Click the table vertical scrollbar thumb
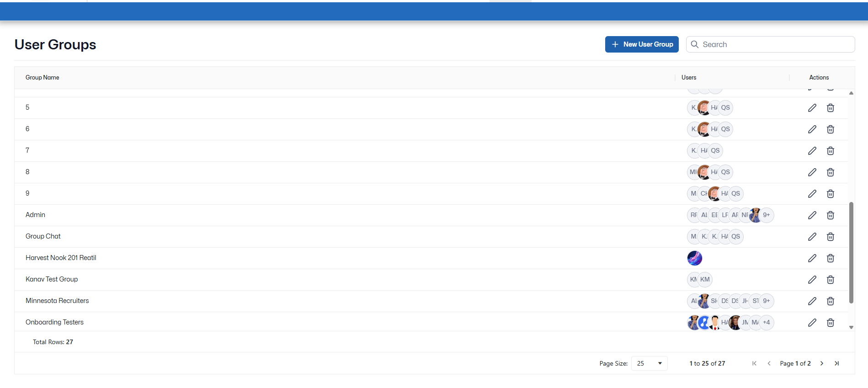868x388 pixels. click(851, 253)
